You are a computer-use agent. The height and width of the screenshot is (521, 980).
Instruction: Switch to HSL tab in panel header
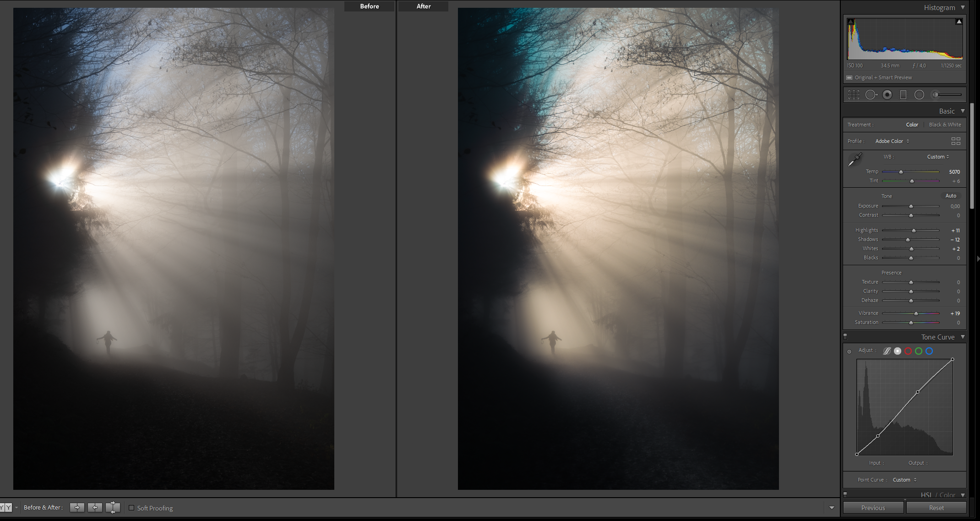coord(926,495)
